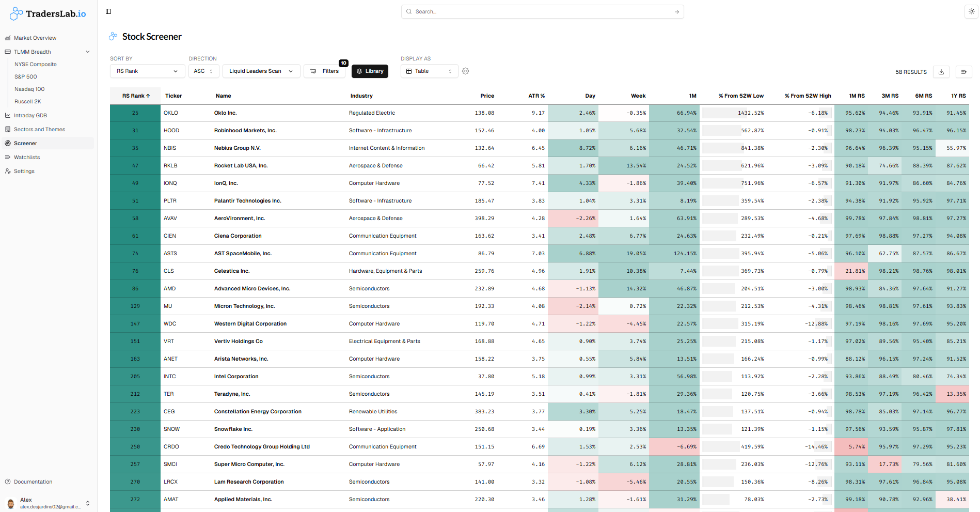The width and height of the screenshot is (980, 512).
Task: Sort by Industry column header
Action: tap(361, 96)
